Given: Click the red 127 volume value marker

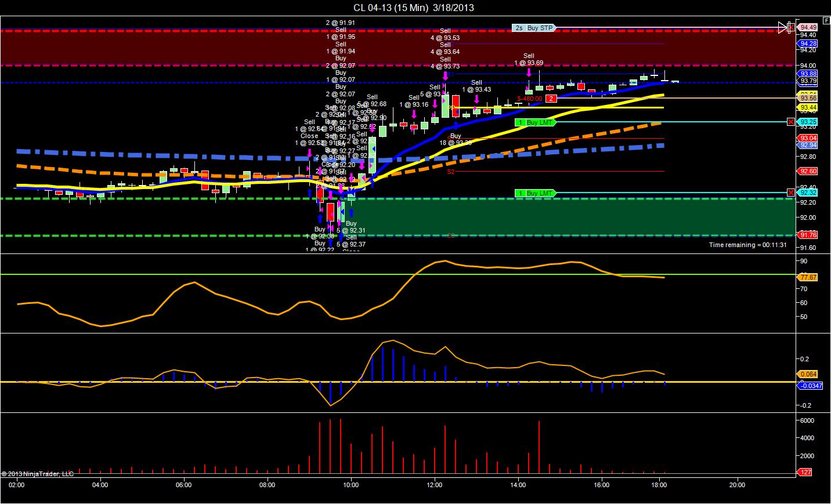Looking at the screenshot, I should pos(805,473).
